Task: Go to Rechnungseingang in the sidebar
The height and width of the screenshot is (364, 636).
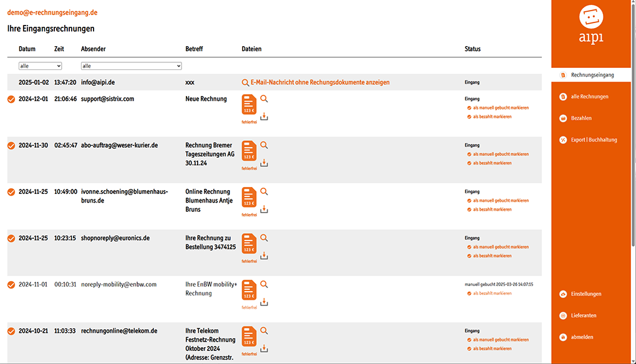Action: tap(591, 75)
